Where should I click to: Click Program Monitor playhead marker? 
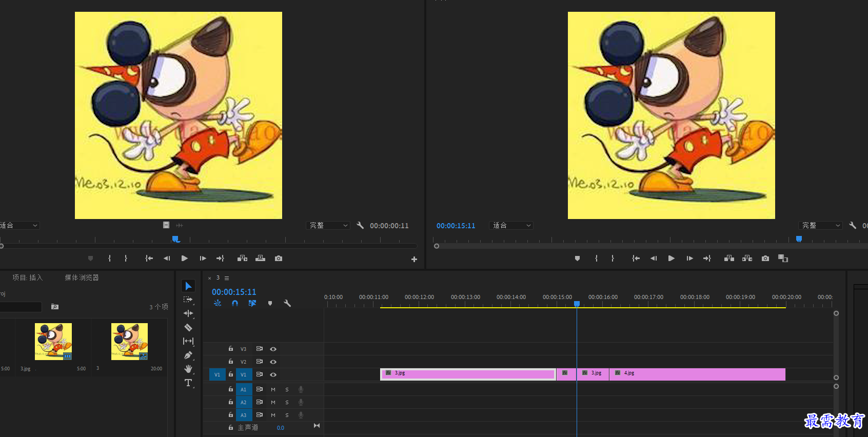[x=799, y=239]
